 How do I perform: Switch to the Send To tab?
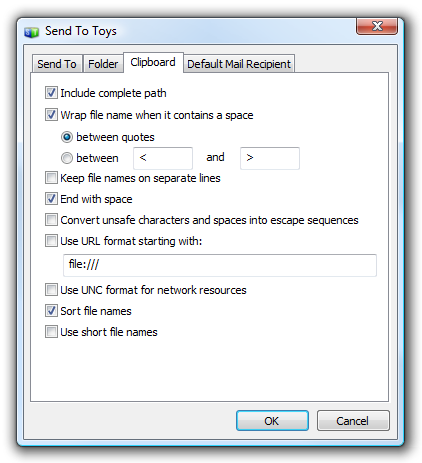tap(57, 64)
